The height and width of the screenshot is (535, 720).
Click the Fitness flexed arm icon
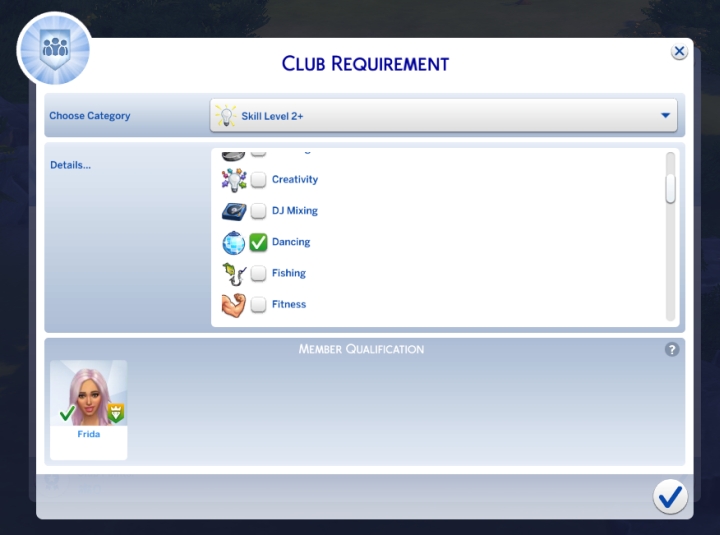click(234, 305)
